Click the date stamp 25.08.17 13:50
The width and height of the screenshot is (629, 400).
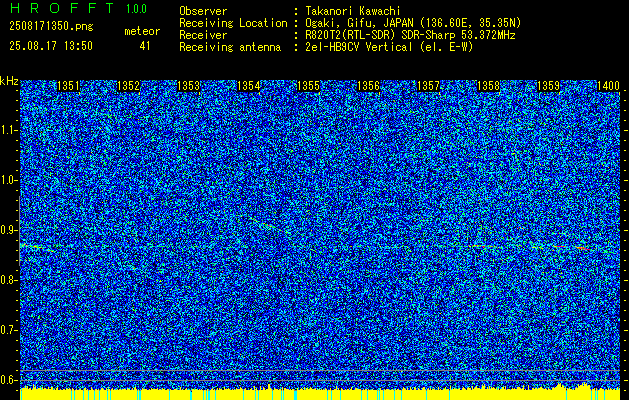pos(51,46)
